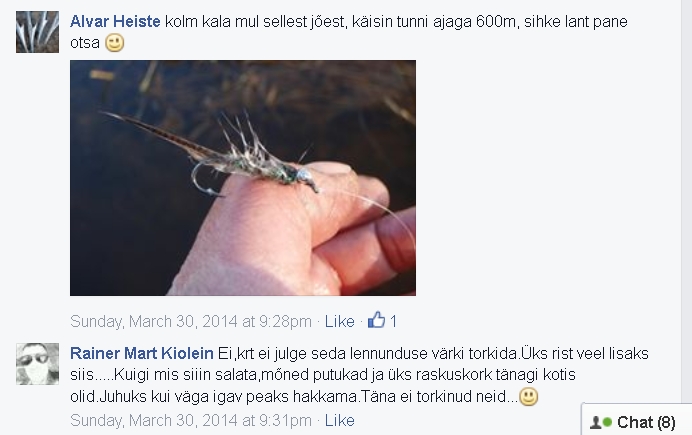Click the Rainer Mart Kiolein name link

142,353
